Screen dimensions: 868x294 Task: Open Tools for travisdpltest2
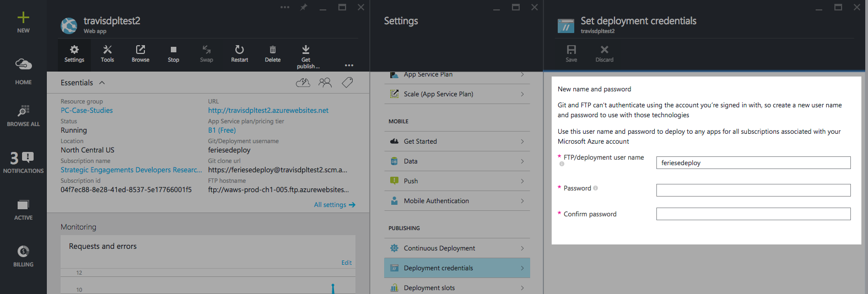[107, 54]
